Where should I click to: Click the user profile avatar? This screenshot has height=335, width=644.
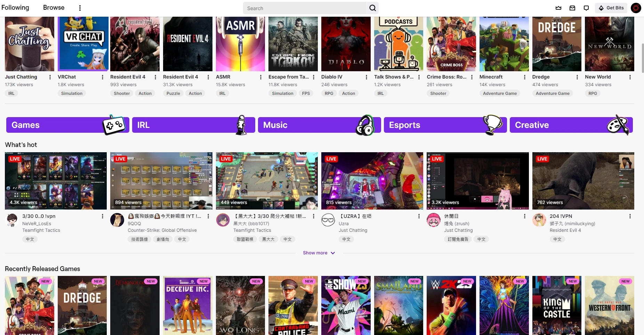pos(636,8)
